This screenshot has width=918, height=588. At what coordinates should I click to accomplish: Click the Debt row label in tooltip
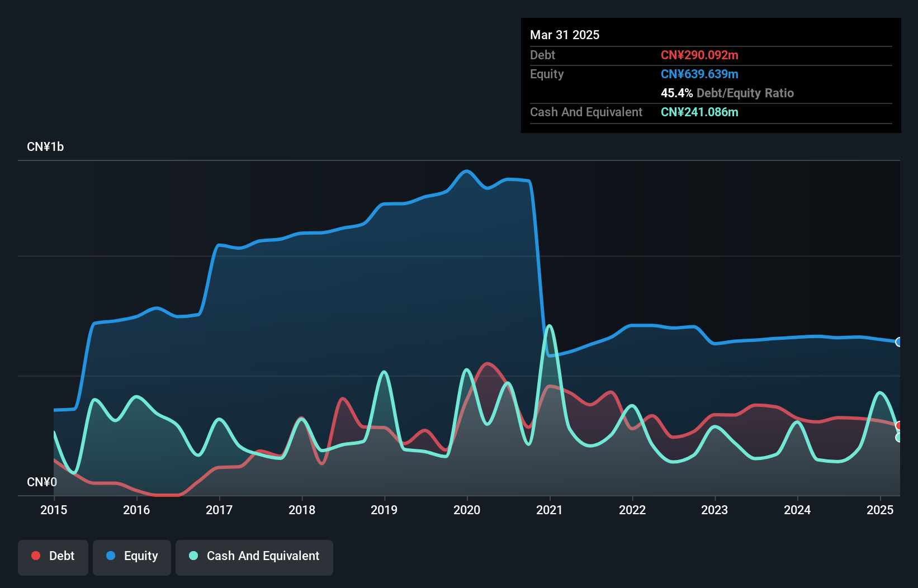542,55
